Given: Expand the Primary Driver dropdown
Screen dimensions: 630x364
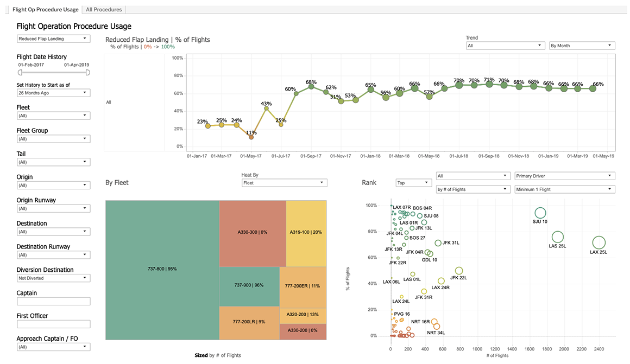Looking at the screenshot, I should coord(564,176).
